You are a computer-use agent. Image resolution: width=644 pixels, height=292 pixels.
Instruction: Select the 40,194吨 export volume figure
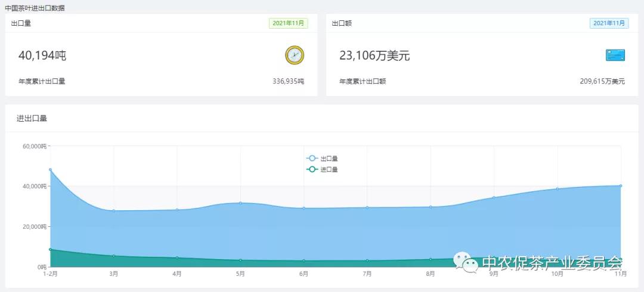pyautogui.click(x=42, y=55)
